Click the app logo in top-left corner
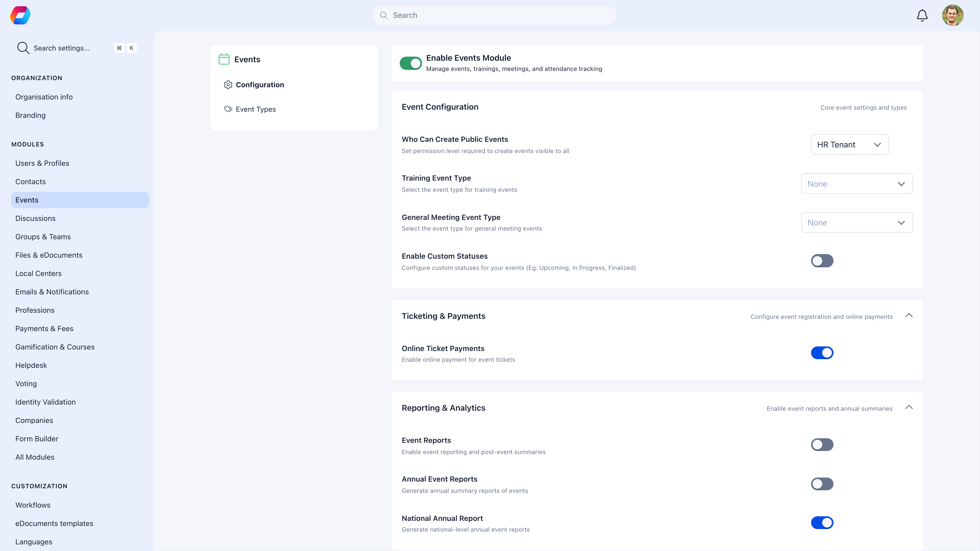 pyautogui.click(x=20, y=15)
